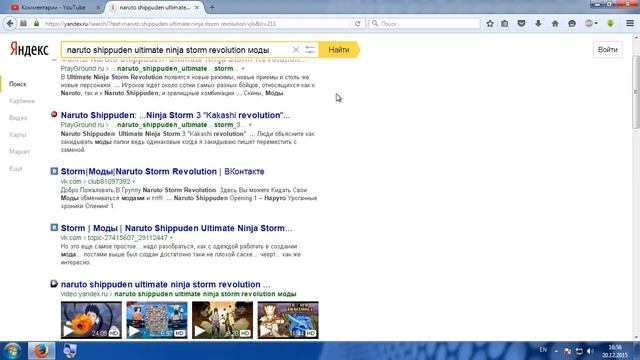The height and width of the screenshot is (360, 640).
Task: Save page to Pocket icon
Action: tap(521, 24)
